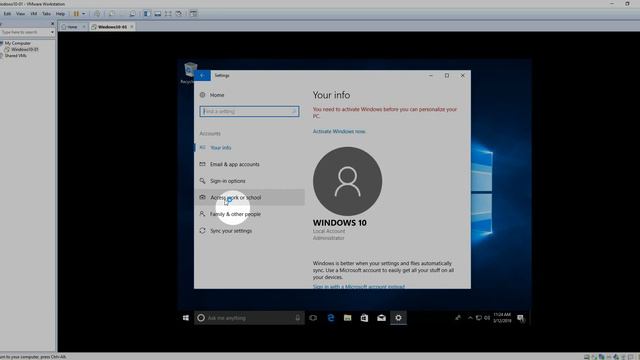Click the user profile avatar picture
Image resolution: width=640 pixels, height=360 pixels.
[x=347, y=181]
